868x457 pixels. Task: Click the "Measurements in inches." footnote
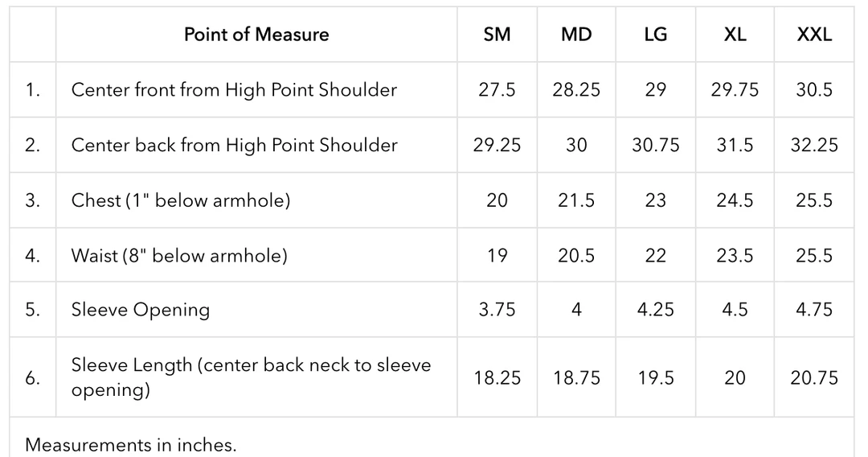(x=131, y=444)
